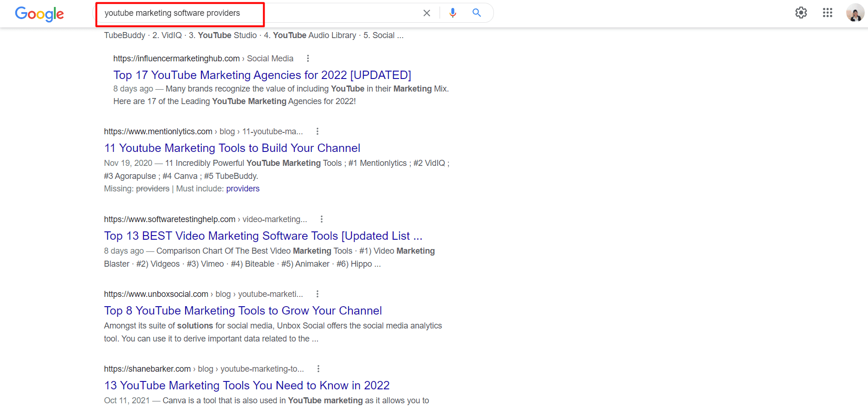Open Google apps grid
The image size is (868, 407).
[828, 13]
